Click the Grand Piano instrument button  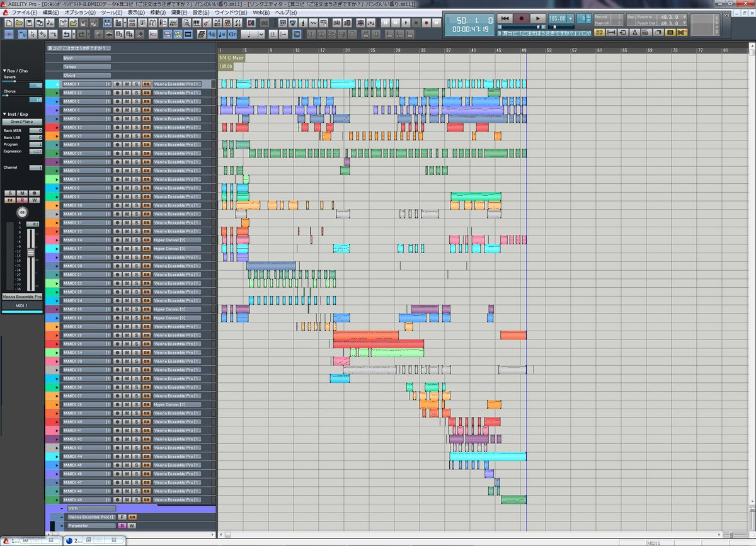point(22,122)
